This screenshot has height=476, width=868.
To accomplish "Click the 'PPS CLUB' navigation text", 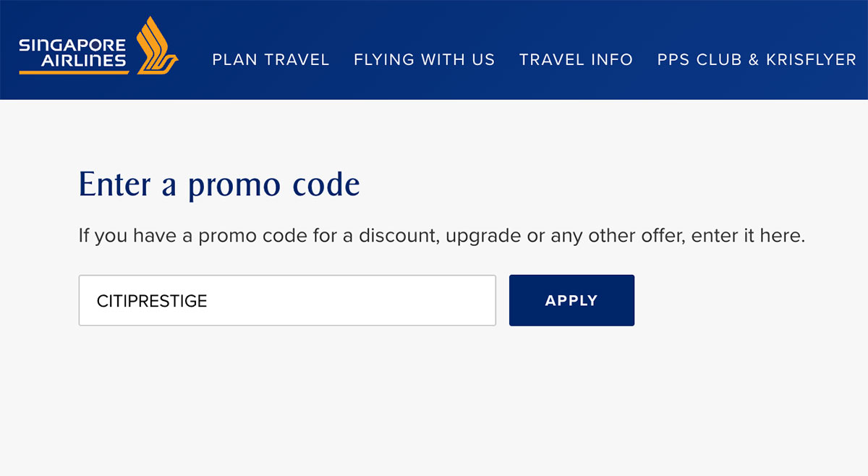I will [x=700, y=60].
